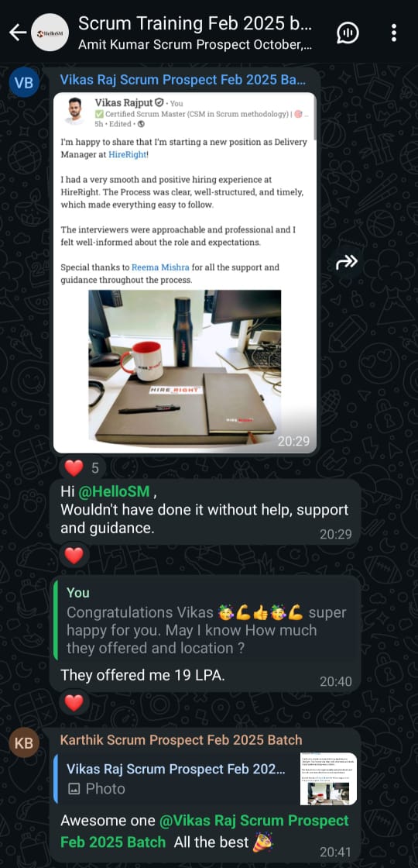Tap the @Vikas Raj Scrum Prospect mention

tap(204, 832)
